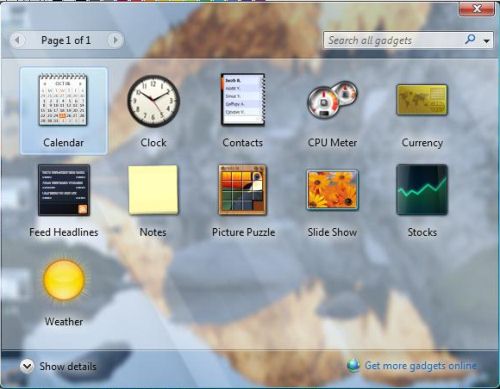The height and width of the screenshot is (389, 500).
Task: Go to the next gadgets page
Action: coord(115,40)
